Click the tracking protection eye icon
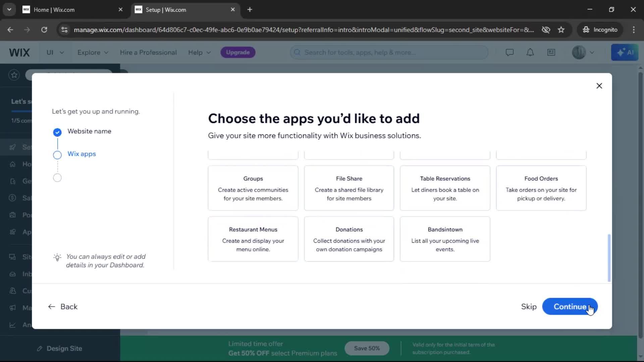The image size is (644, 362). pyautogui.click(x=546, y=30)
